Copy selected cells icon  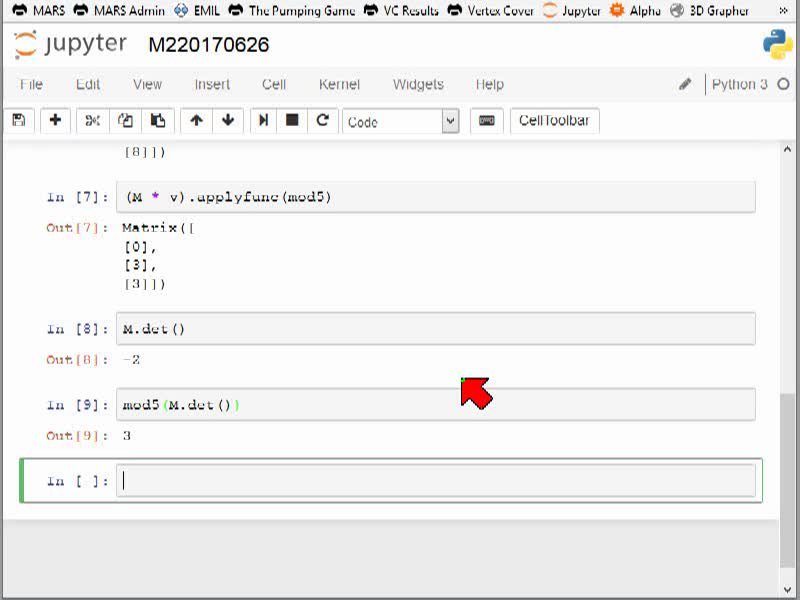point(125,120)
